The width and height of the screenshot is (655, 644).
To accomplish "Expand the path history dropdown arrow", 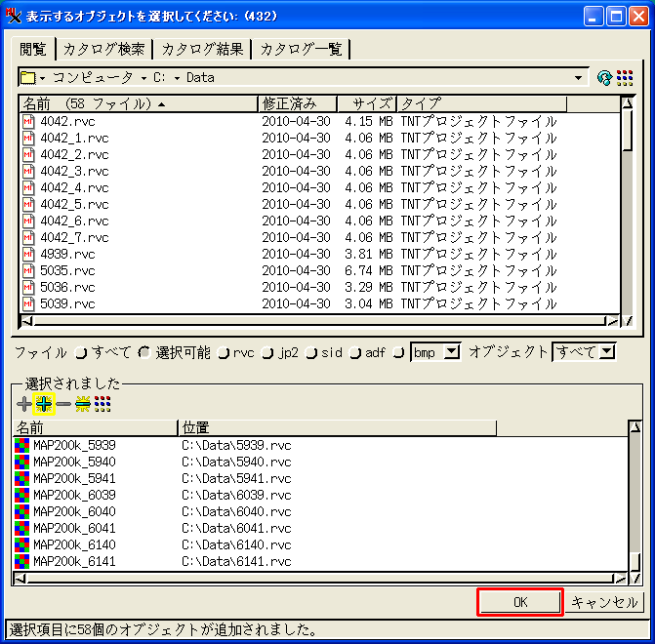I will click(x=578, y=78).
